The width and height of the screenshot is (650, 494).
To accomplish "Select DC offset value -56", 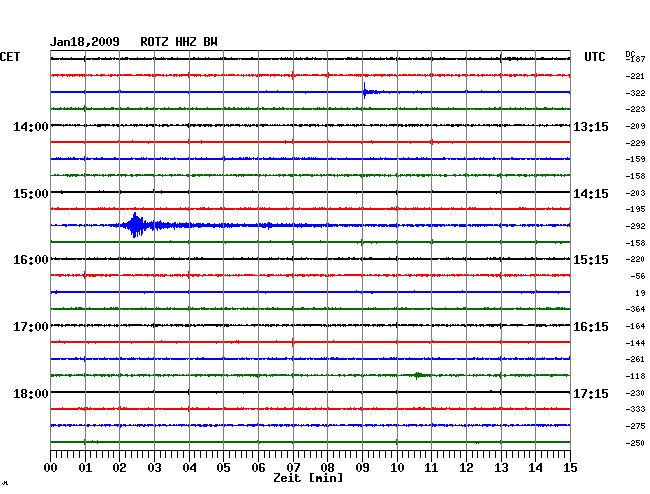I will [638, 276].
